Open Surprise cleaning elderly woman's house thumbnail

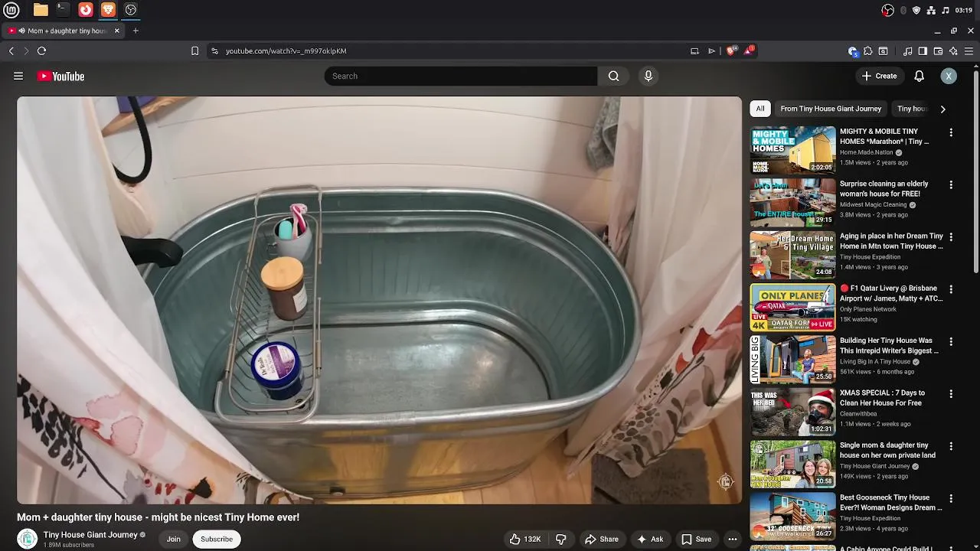pos(792,202)
